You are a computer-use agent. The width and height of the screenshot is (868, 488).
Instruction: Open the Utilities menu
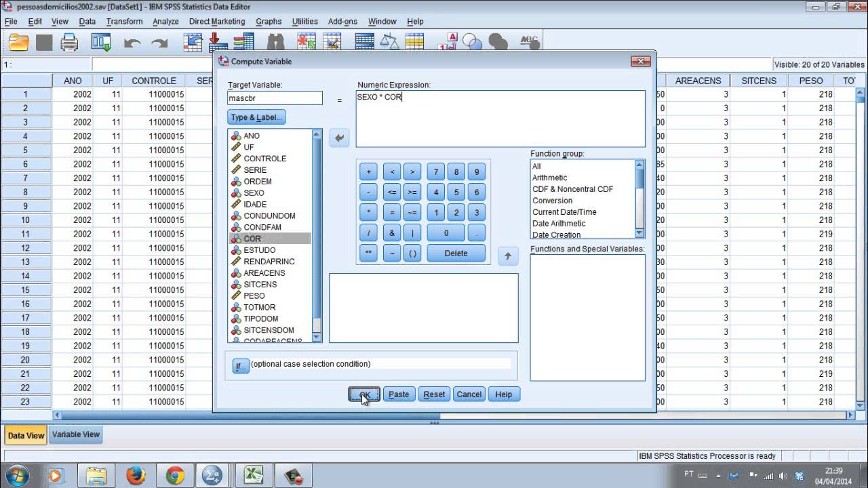304,22
